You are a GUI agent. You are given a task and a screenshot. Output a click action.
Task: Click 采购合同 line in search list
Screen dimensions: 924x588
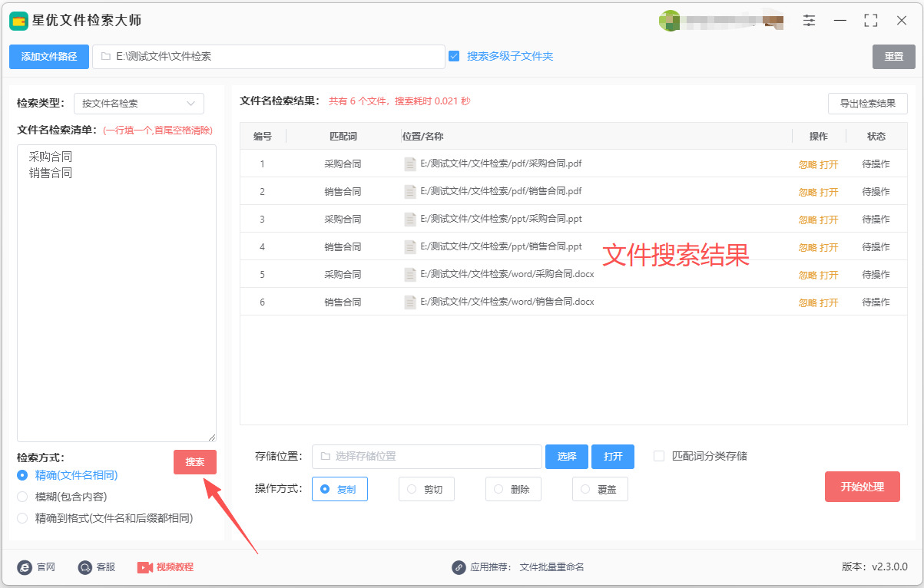click(51, 157)
